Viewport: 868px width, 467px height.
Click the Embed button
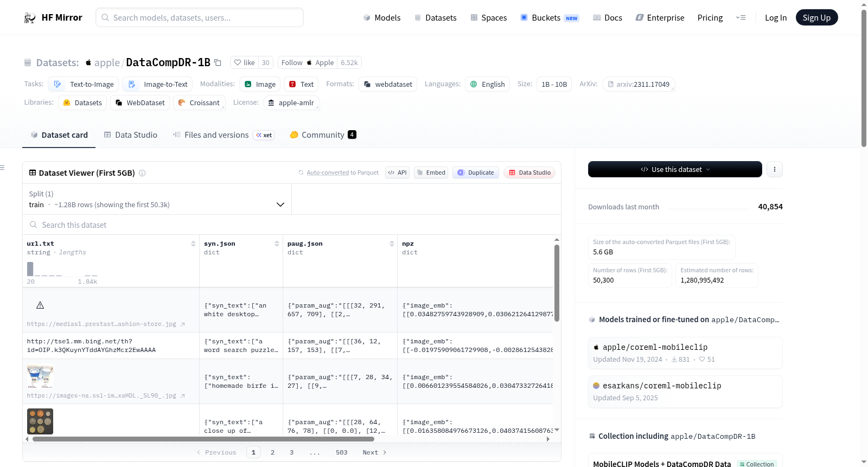(431, 172)
